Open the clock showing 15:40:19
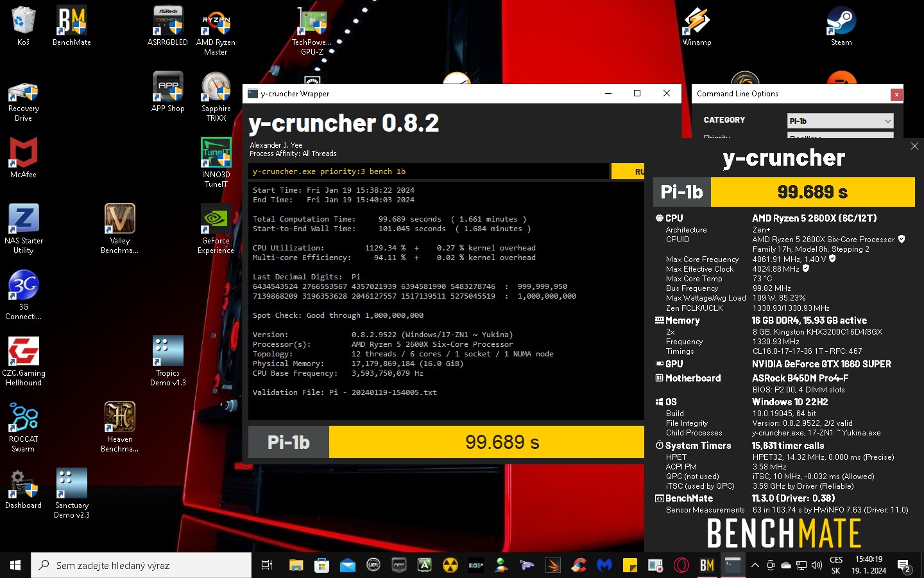Image resolution: width=924 pixels, height=578 pixels. [x=869, y=565]
